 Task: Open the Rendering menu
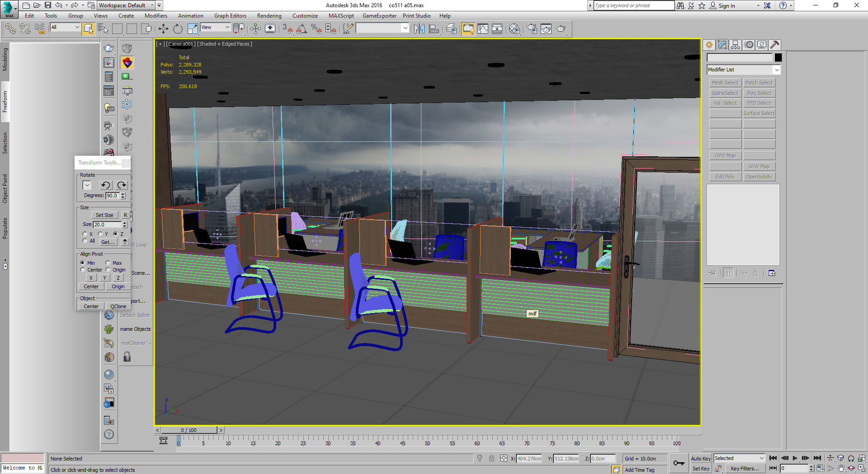coord(269,16)
